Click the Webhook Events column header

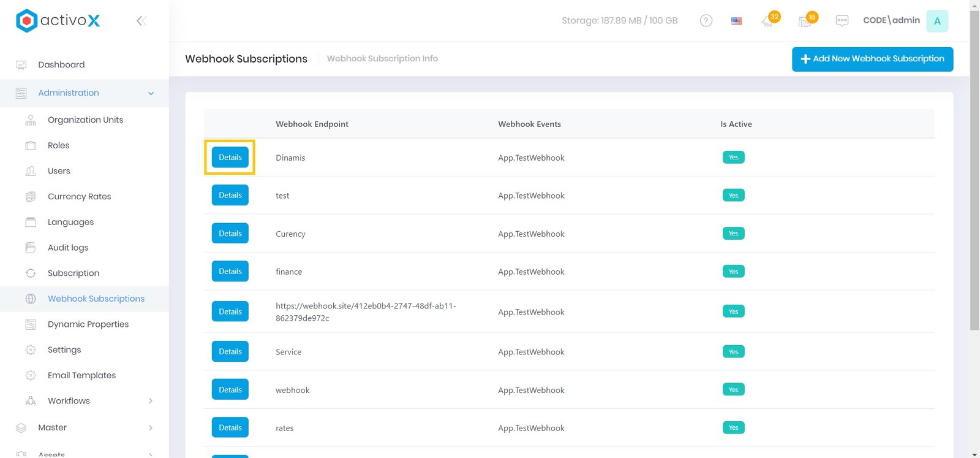coord(529,124)
